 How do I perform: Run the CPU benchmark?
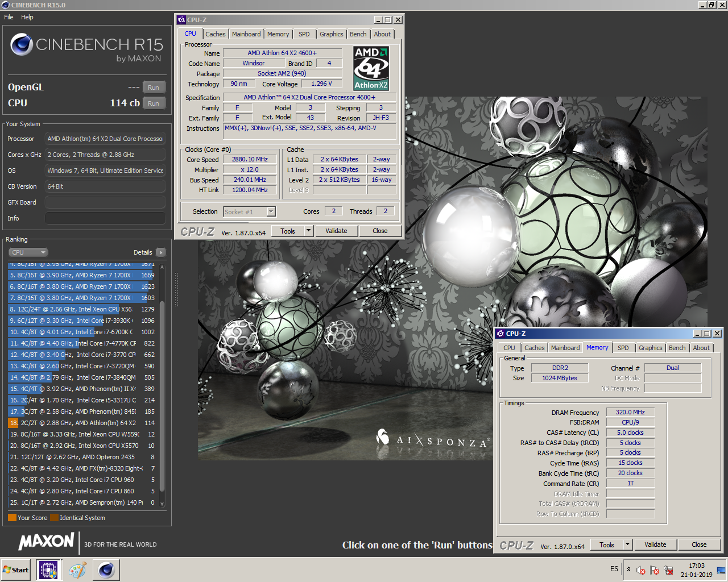(154, 103)
